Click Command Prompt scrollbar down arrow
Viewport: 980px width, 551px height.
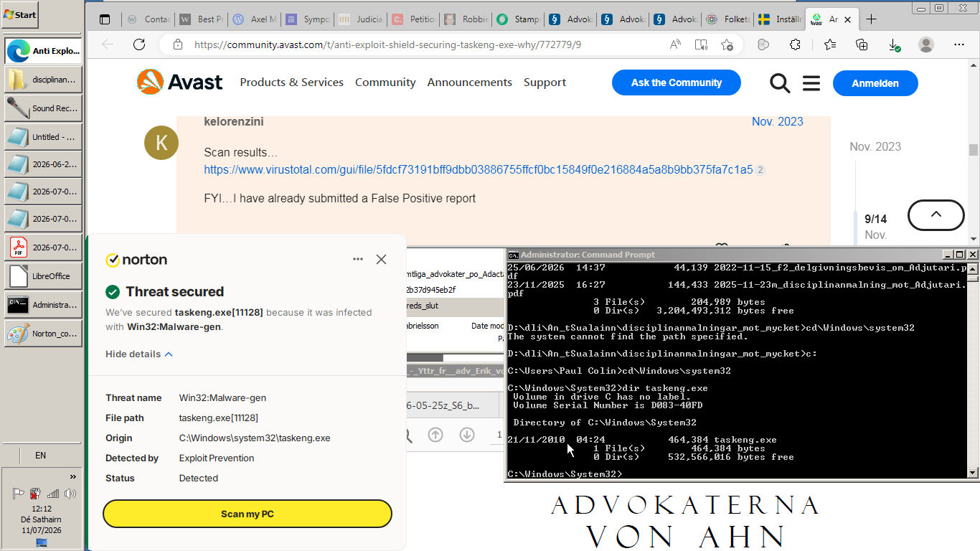pos(973,473)
